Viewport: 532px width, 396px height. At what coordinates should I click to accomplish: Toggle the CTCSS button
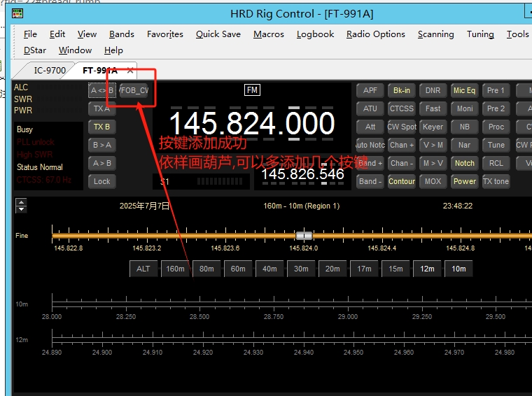(402, 109)
